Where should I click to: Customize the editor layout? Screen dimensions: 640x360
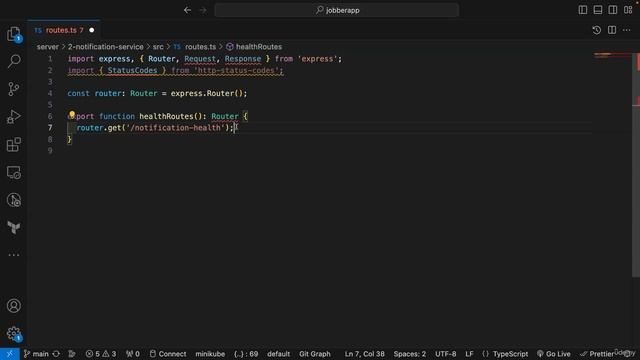point(628,10)
